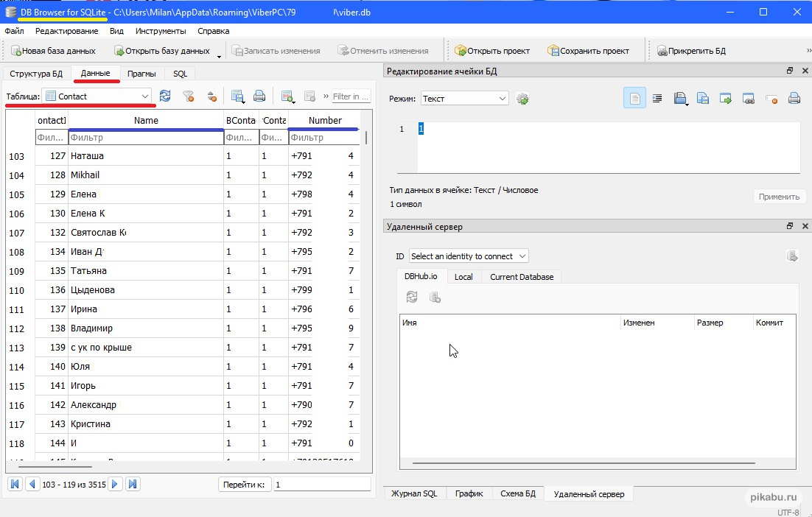Click the delete record icon

[x=309, y=96]
